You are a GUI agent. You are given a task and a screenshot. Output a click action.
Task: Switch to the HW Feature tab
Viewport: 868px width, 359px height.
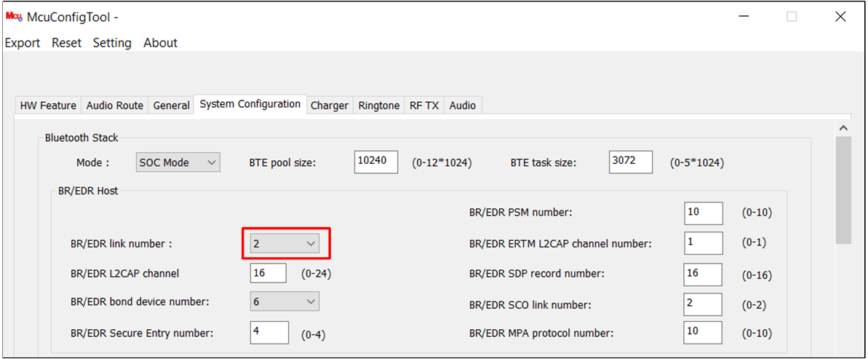[48, 106]
